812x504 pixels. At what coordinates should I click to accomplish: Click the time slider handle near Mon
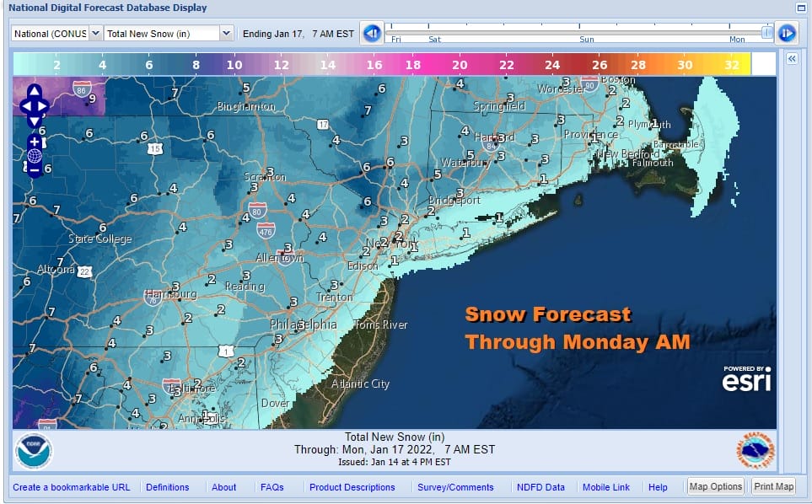tap(766, 32)
